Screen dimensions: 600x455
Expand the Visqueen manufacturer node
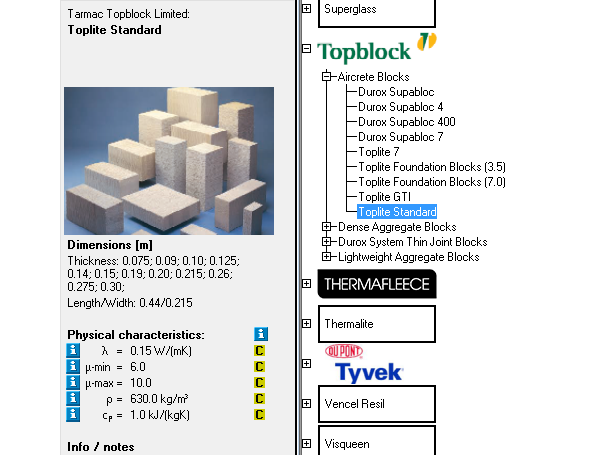click(x=307, y=444)
